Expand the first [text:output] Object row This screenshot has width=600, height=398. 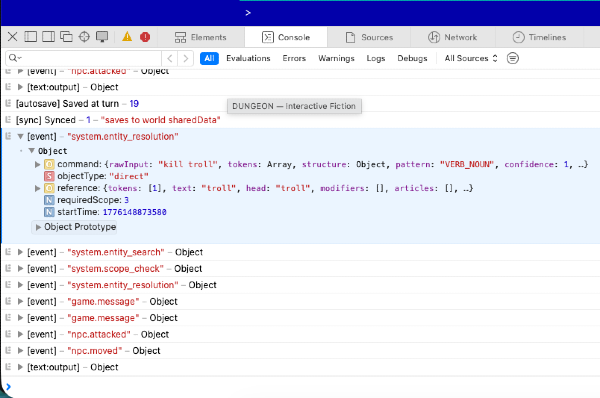coord(20,87)
